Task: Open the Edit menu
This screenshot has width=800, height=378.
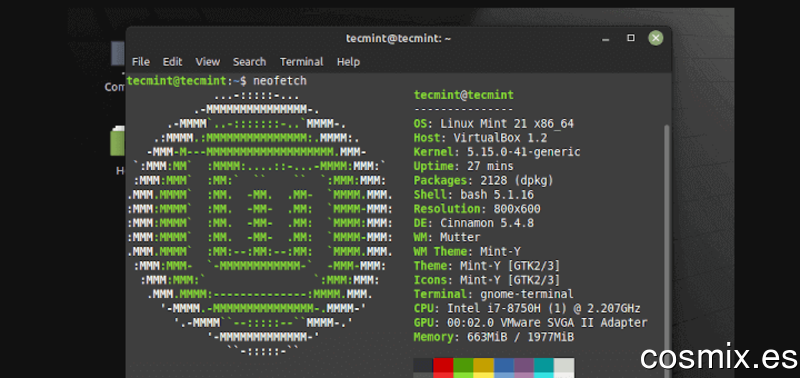Action: coord(172,62)
